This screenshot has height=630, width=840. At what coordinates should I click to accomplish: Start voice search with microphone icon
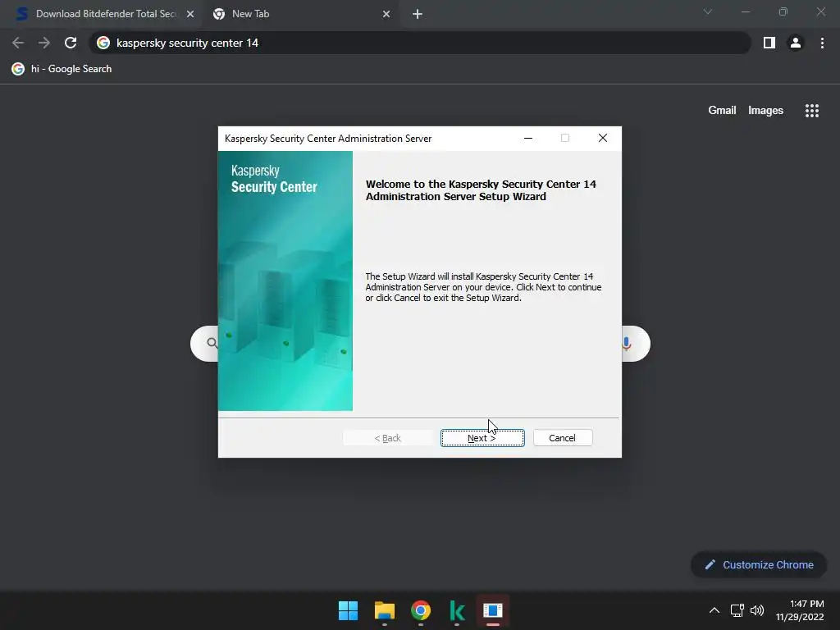tap(626, 344)
